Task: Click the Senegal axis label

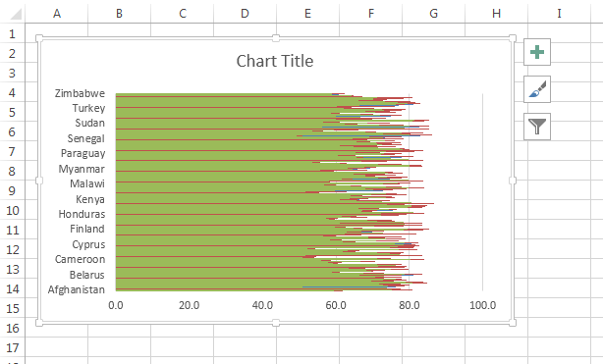Action: coord(85,138)
